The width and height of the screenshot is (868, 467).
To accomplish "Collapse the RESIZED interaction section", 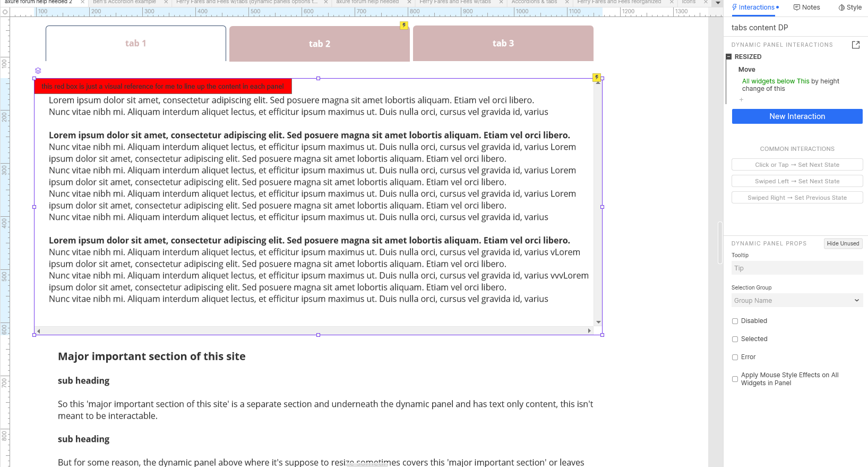I will click(x=729, y=57).
